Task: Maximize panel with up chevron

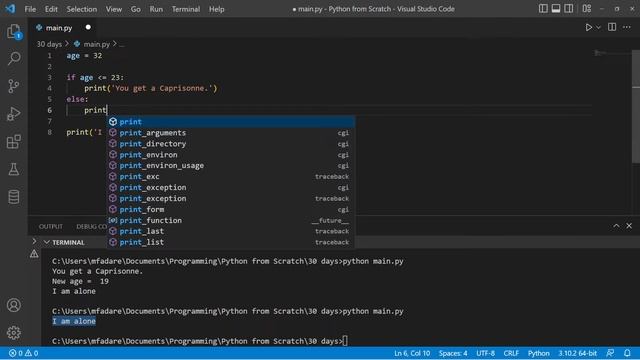Action: click(616, 226)
